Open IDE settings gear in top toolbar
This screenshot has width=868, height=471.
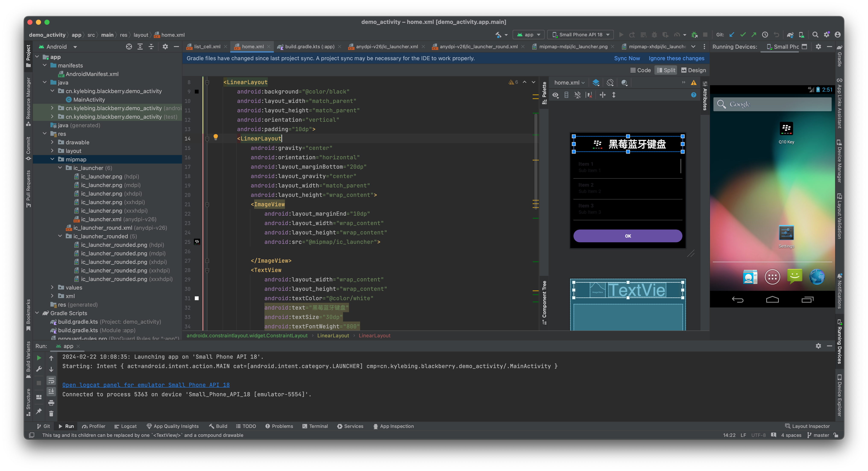pos(827,35)
